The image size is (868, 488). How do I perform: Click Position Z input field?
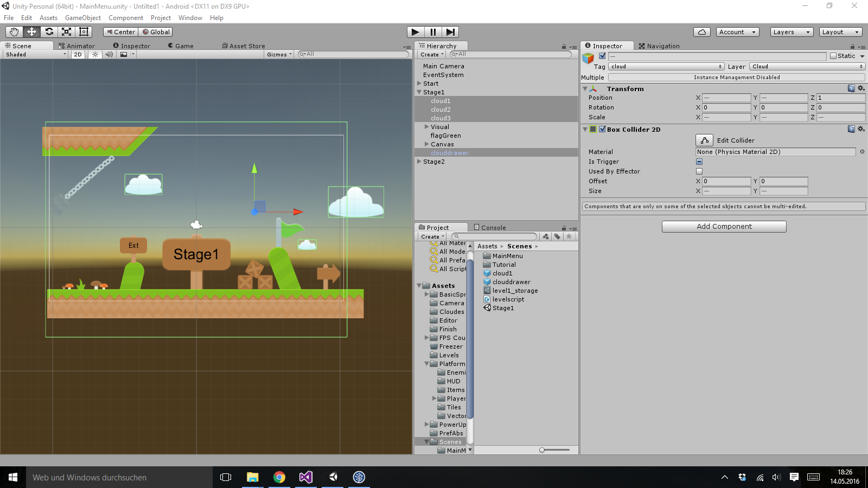click(840, 98)
